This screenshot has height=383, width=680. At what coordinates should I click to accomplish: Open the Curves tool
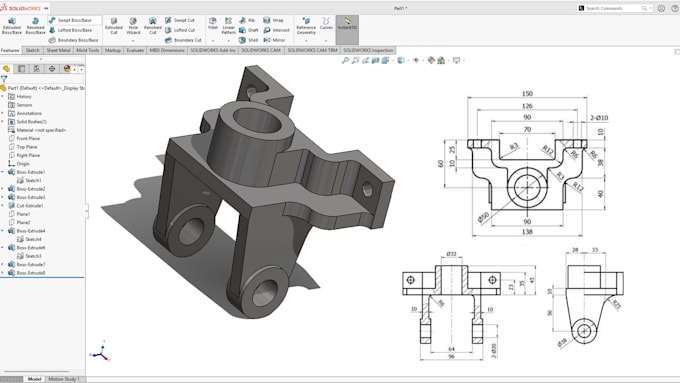coord(326,23)
